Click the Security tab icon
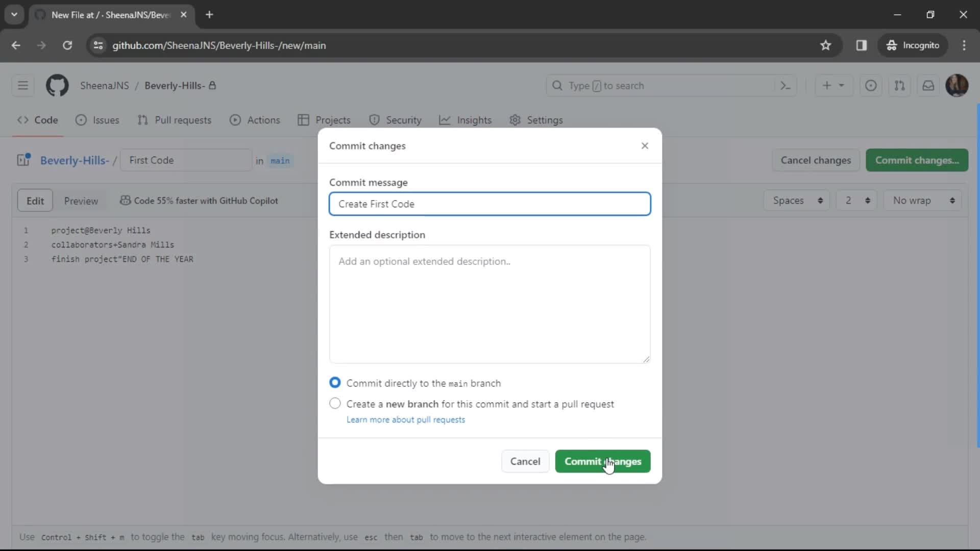 tap(377, 120)
